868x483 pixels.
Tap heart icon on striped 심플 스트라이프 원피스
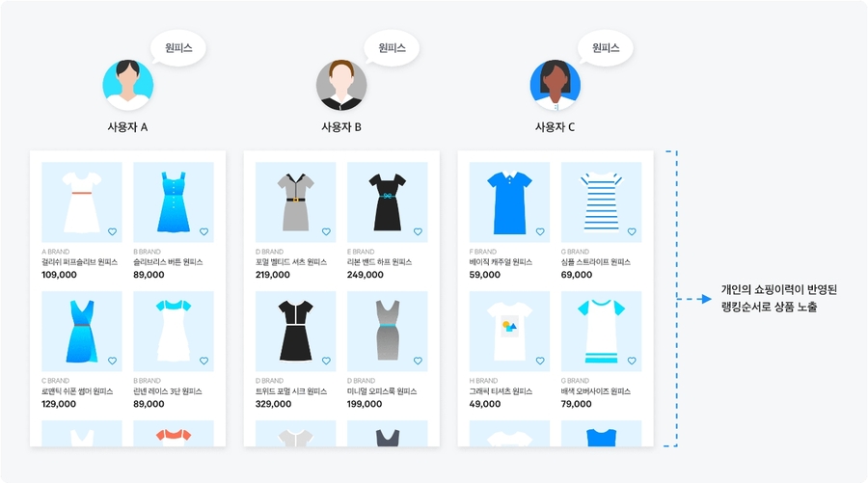(x=632, y=231)
